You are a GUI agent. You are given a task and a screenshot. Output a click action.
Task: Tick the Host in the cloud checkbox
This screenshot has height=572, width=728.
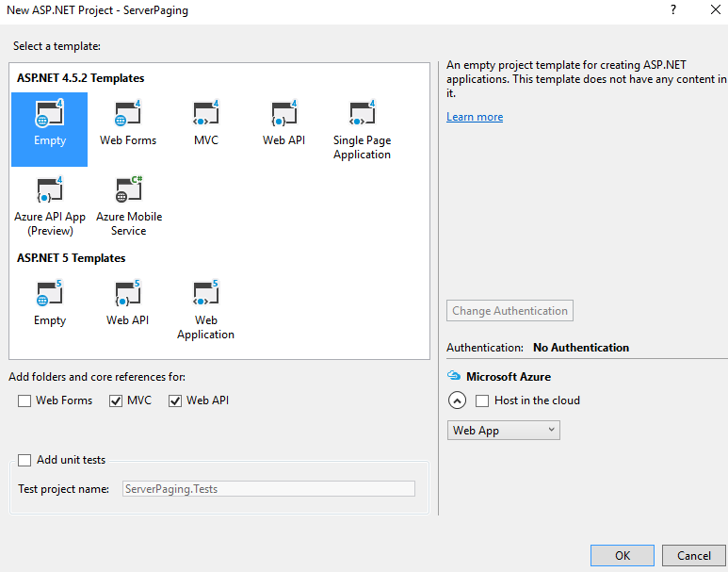click(x=483, y=400)
